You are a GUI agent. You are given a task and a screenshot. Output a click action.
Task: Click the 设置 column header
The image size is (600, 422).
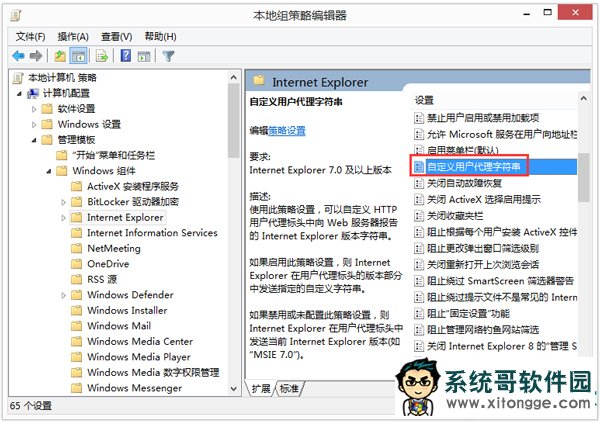tap(425, 100)
